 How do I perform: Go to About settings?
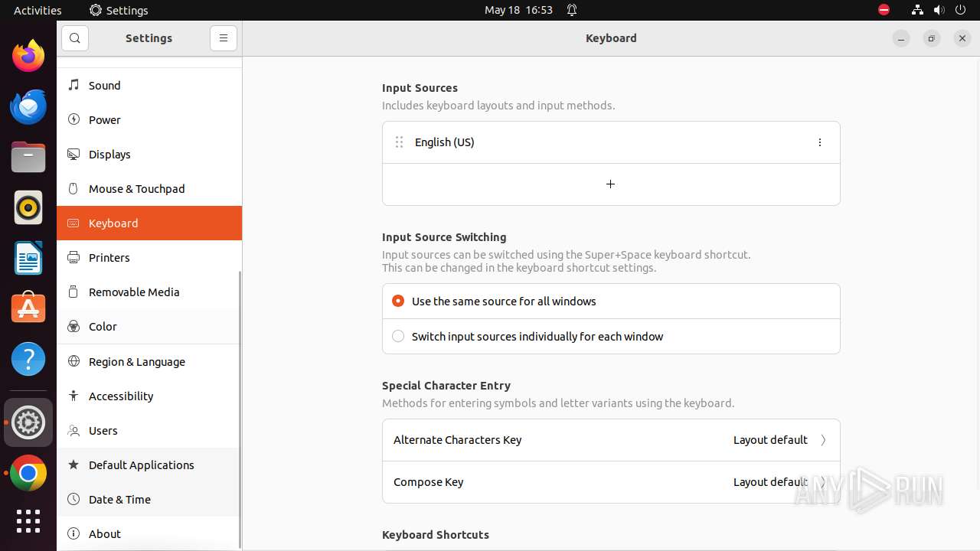[149, 533]
